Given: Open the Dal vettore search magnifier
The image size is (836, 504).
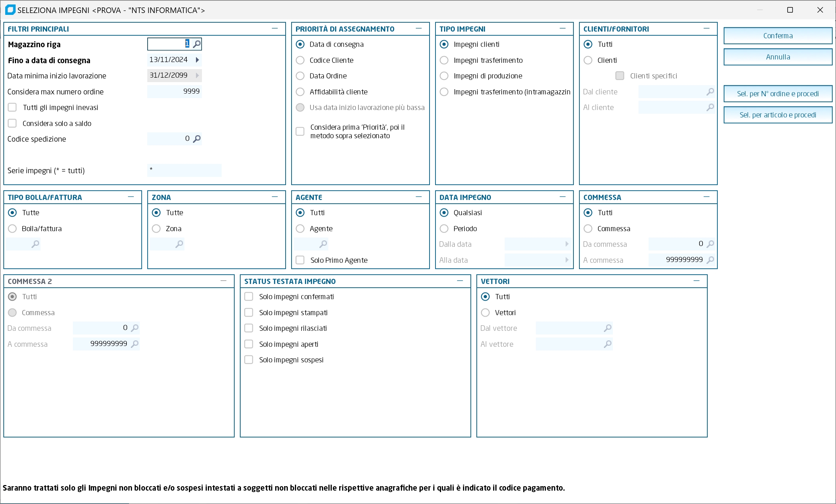Looking at the screenshot, I should (x=607, y=328).
